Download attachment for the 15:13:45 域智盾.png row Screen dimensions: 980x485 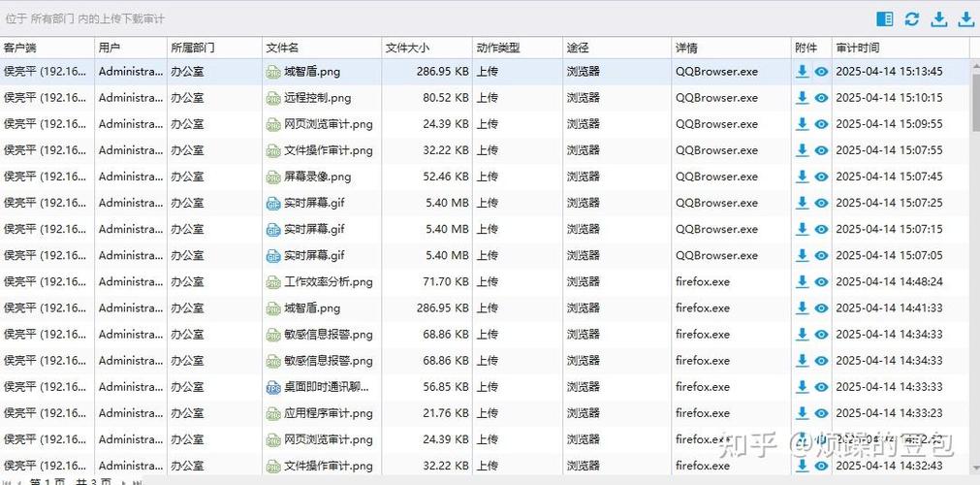802,72
